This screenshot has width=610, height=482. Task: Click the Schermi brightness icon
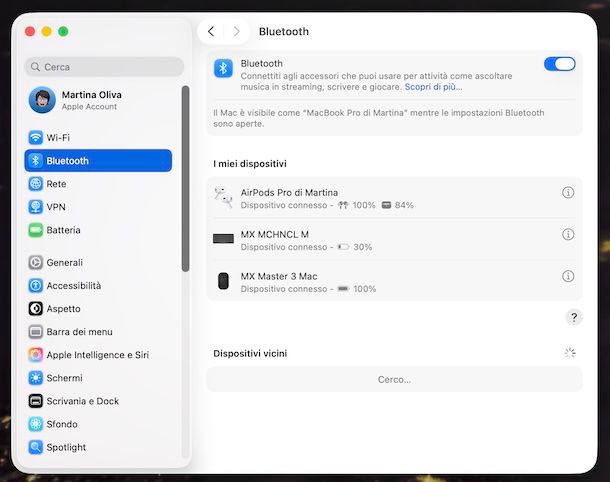tap(35, 378)
